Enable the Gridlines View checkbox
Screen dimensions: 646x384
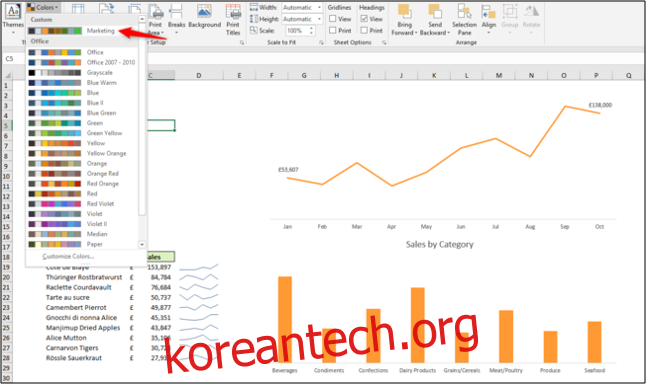[x=333, y=19]
